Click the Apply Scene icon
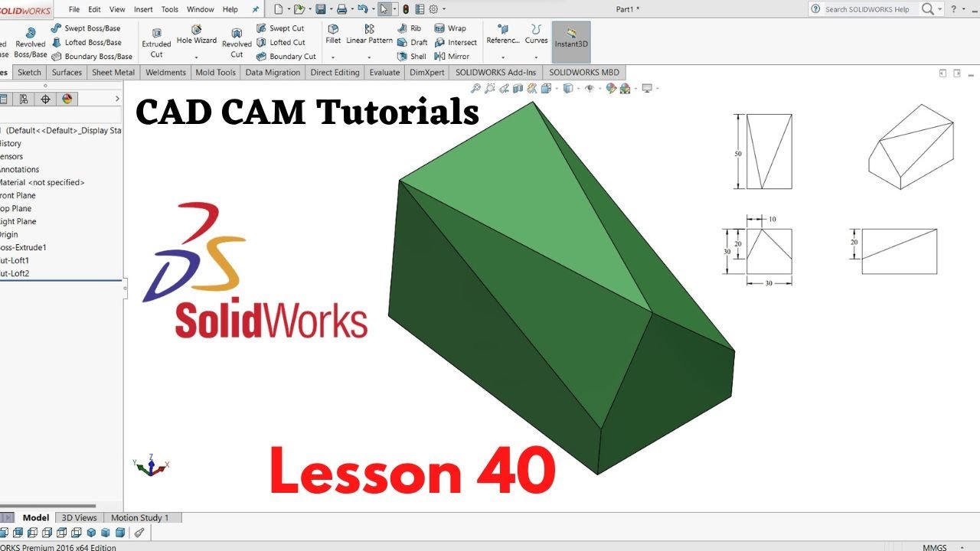 coord(625,88)
